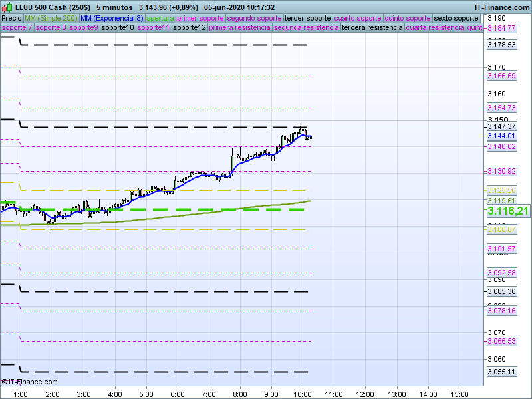
Task: Click 'primera resistencia' legend label
Action: (x=239, y=28)
